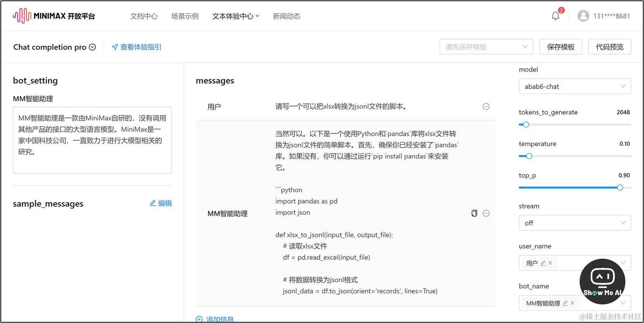Open 场景示例 in the top navigation
Image resolution: width=644 pixels, height=323 pixels.
pos(185,16)
